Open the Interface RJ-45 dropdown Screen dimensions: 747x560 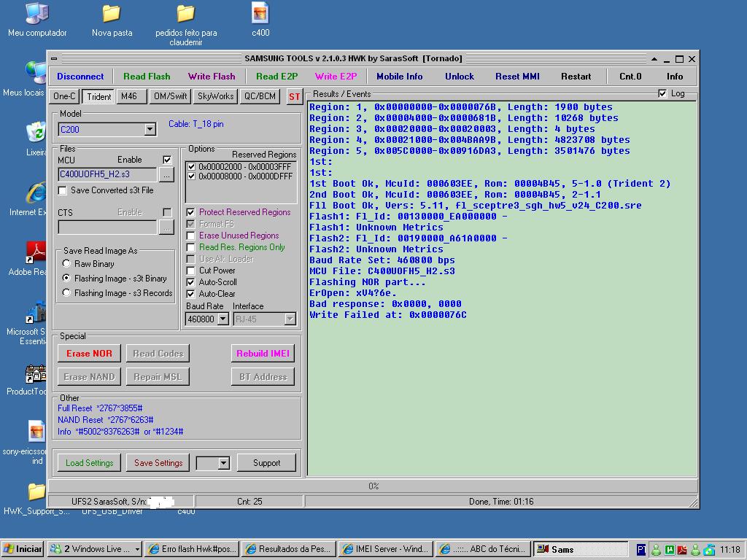point(290,319)
